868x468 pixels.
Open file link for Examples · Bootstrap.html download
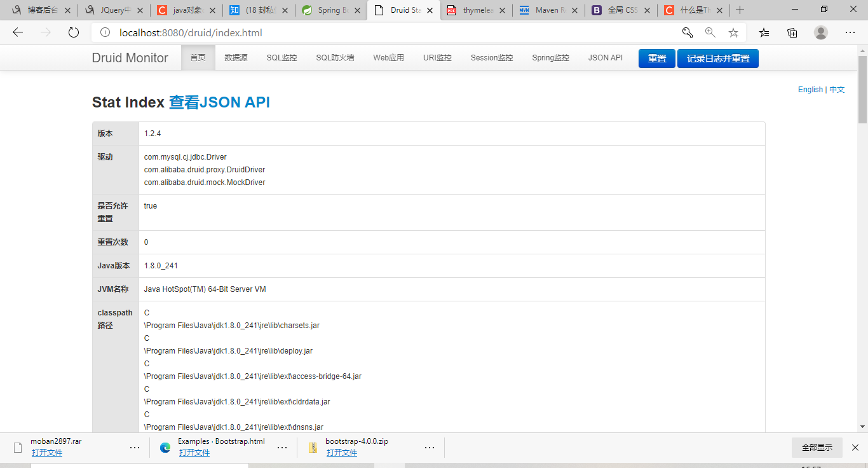pyautogui.click(x=194, y=453)
